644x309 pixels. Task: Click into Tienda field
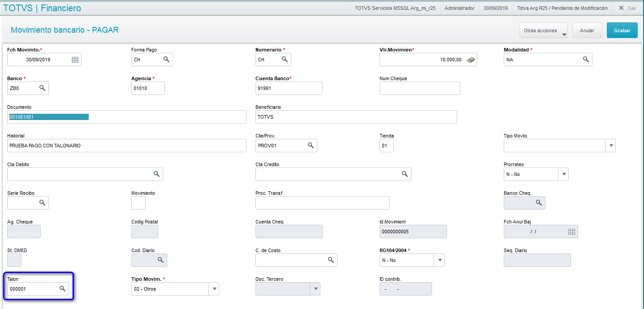point(387,146)
